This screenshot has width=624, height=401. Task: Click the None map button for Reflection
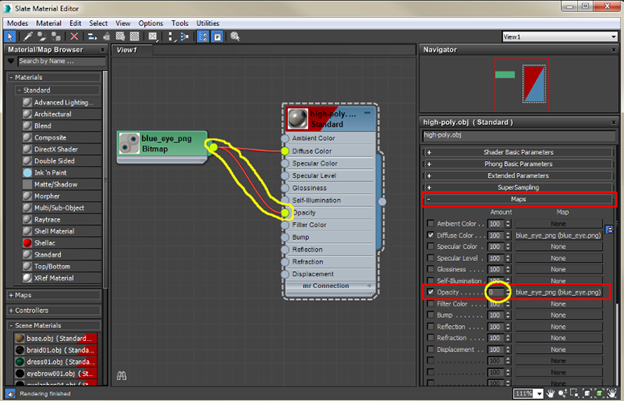pos(558,326)
